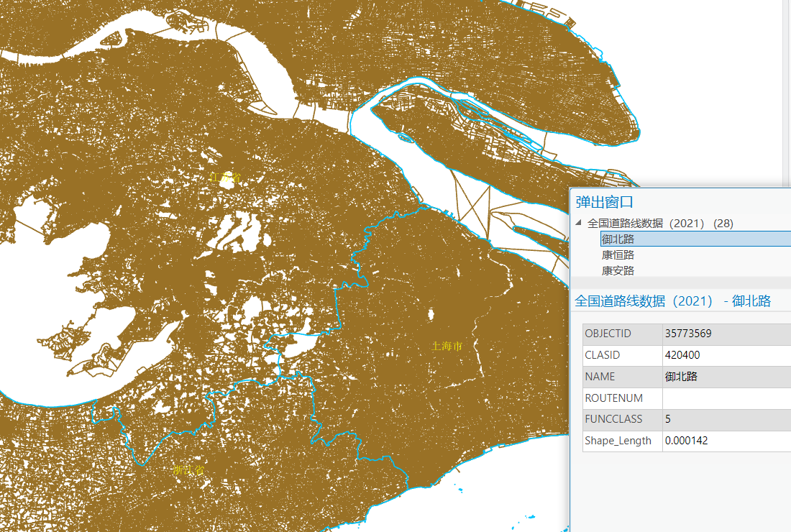
Task: Click the 上海市 label on the map
Action: (x=447, y=347)
